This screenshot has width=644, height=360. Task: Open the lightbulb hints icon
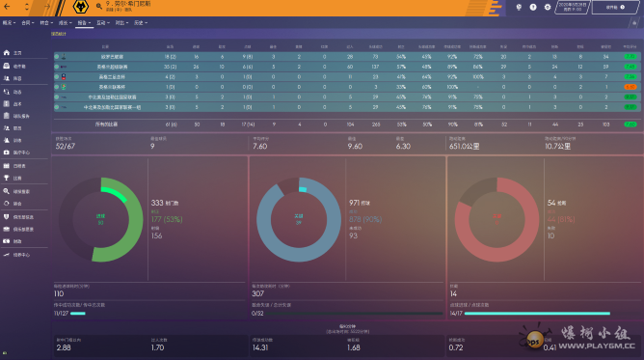tap(519, 7)
